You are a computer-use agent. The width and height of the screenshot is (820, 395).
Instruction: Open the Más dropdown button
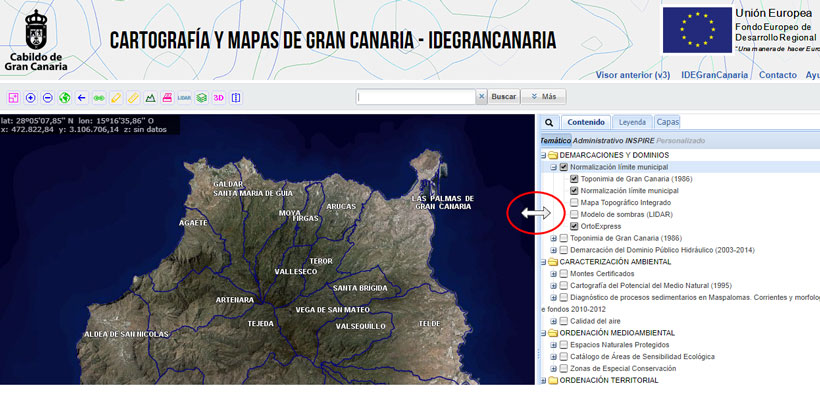[x=544, y=97]
